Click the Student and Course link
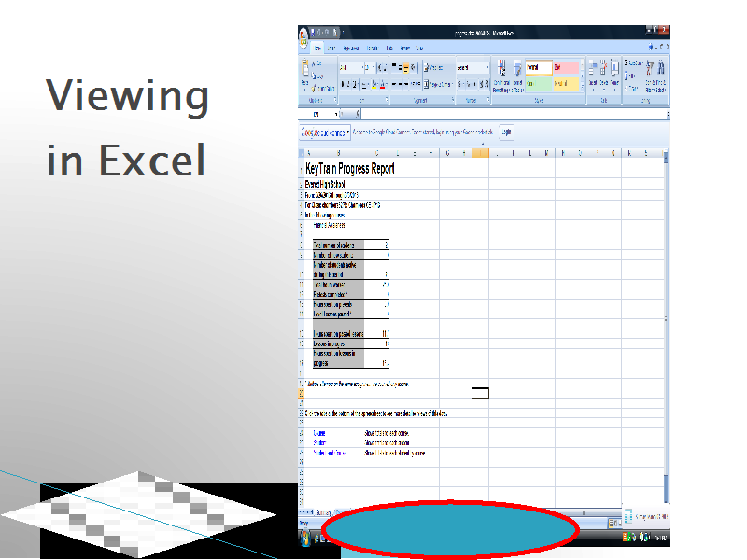This screenshot has height=560, width=747. tap(330, 453)
